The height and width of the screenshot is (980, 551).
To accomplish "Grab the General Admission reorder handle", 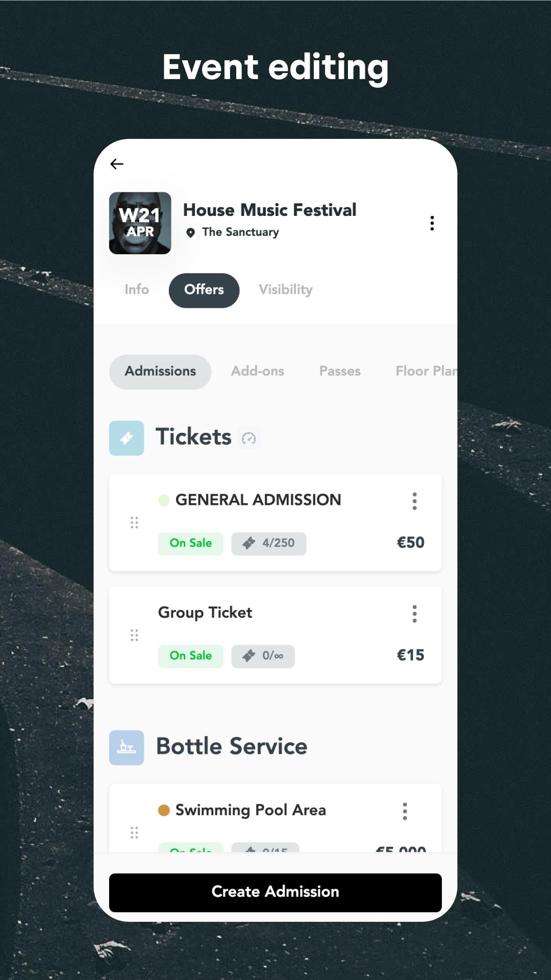I will [x=134, y=523].
